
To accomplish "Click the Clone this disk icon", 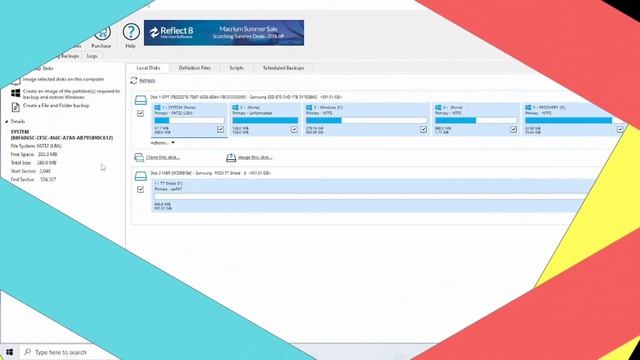I will [139, 157].
